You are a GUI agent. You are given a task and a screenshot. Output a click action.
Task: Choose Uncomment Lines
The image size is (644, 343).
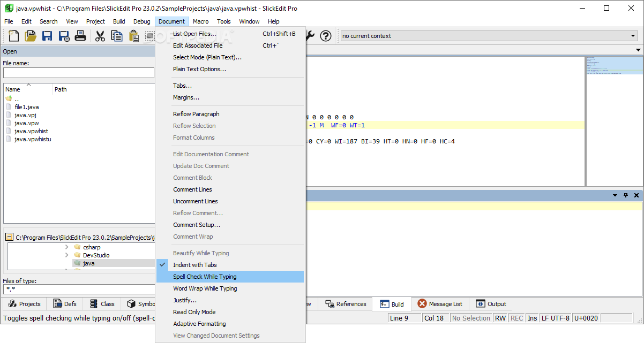[230, 201]
